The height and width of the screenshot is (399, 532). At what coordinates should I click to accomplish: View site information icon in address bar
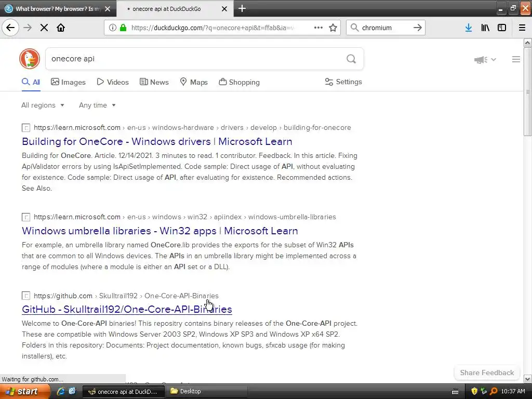click(113, 28)
